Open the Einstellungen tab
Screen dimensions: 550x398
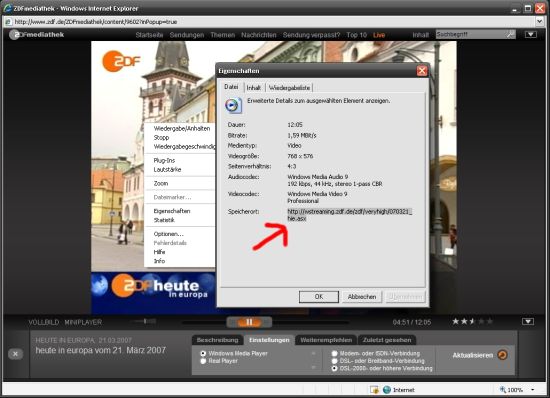point(269,340)
